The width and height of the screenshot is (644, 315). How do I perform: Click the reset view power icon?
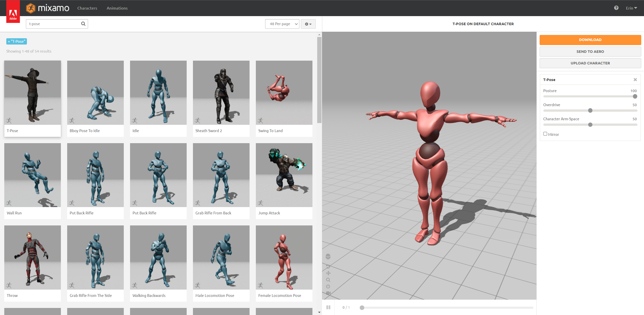328,286
